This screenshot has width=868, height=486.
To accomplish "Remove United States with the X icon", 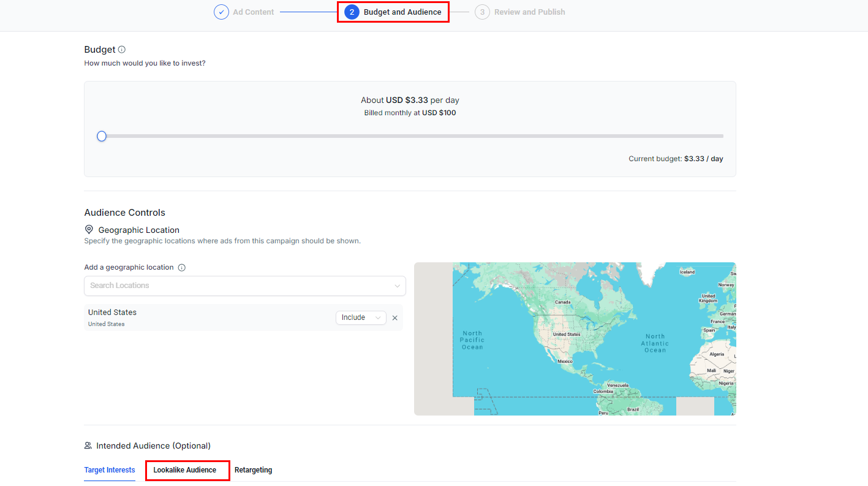I will point(394,317).
